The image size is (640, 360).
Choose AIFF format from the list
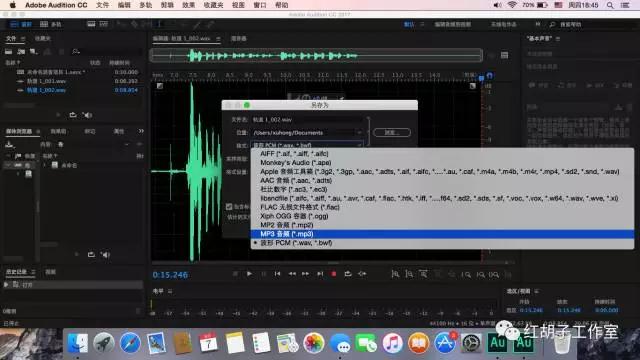coord(442,153)
